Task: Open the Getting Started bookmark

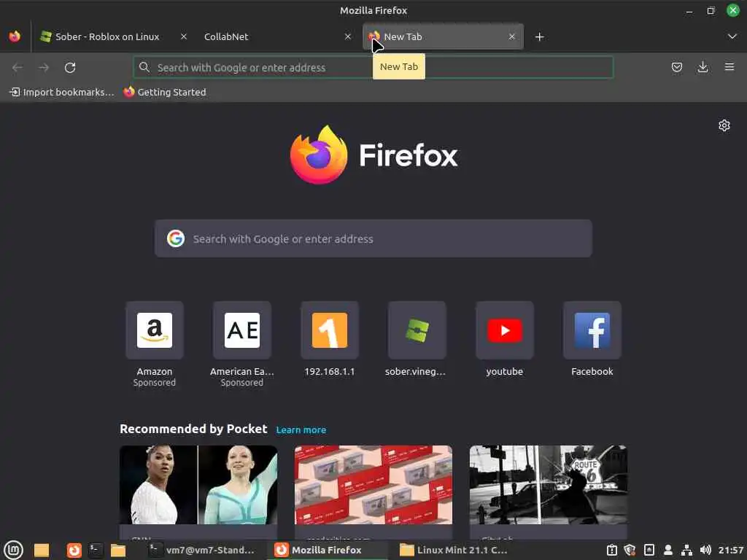Action: [x=165, y=92]
